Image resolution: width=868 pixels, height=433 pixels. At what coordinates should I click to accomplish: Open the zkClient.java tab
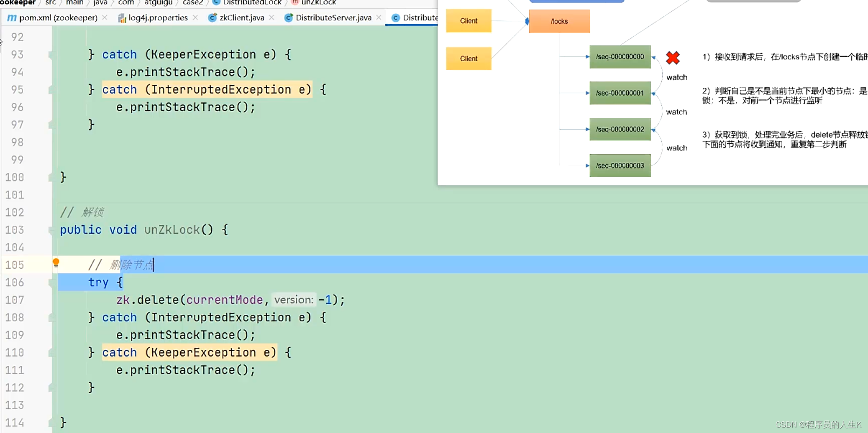click(x=242, y=18)
